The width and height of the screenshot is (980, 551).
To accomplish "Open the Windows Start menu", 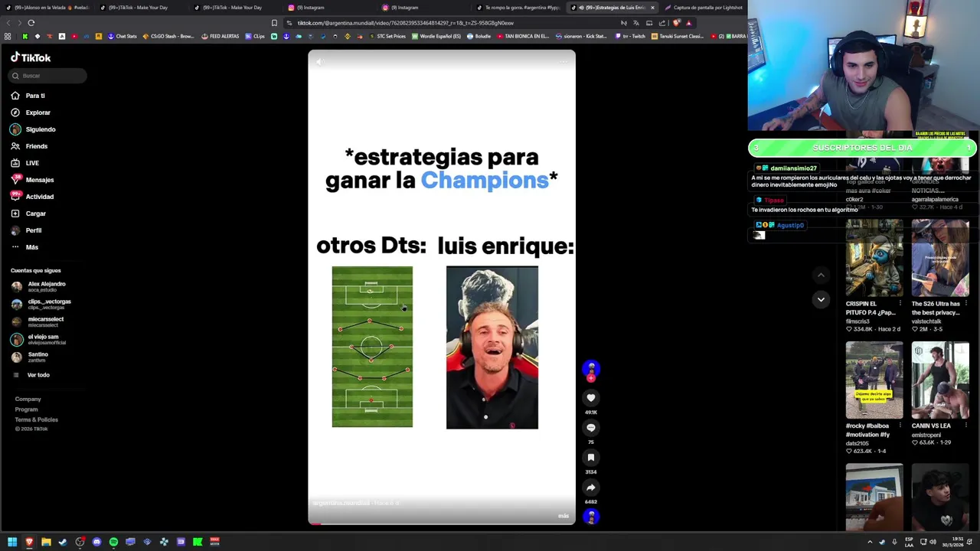I will pos(12,542).
